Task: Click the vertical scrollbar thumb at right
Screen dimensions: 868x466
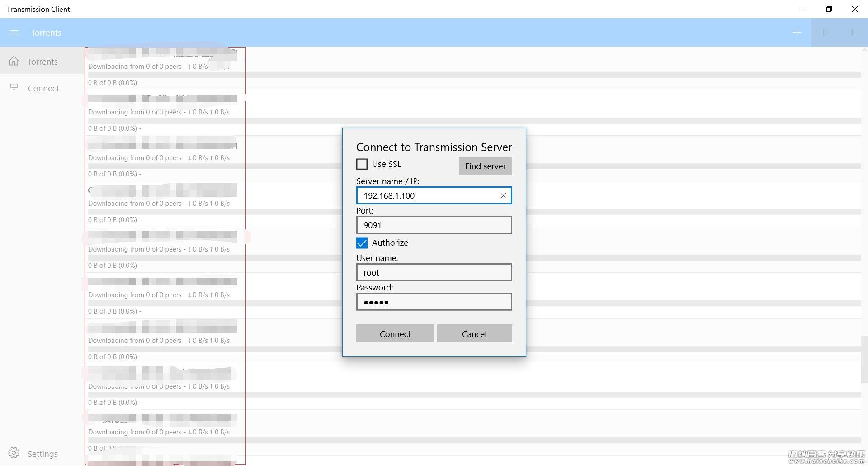Action: (864, 360)
